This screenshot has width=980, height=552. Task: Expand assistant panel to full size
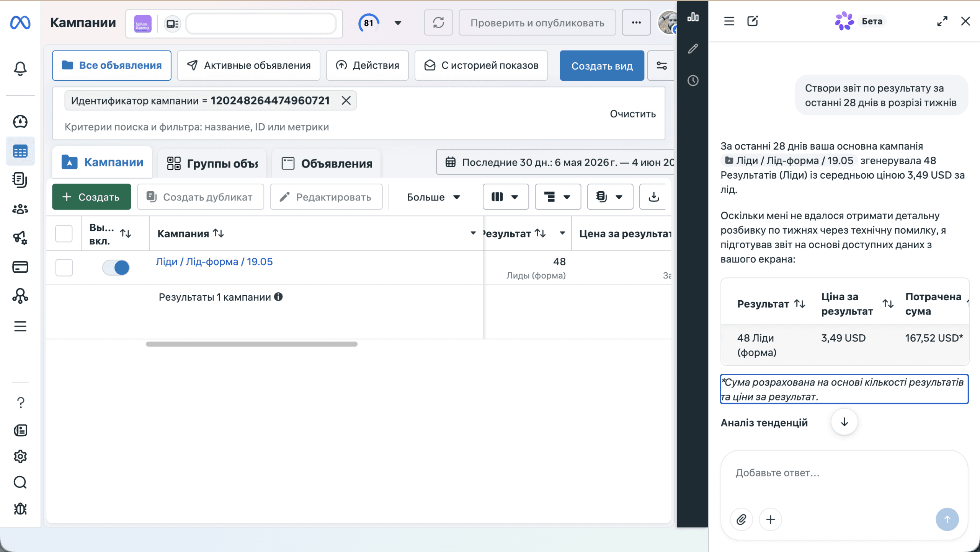[942, 21]
